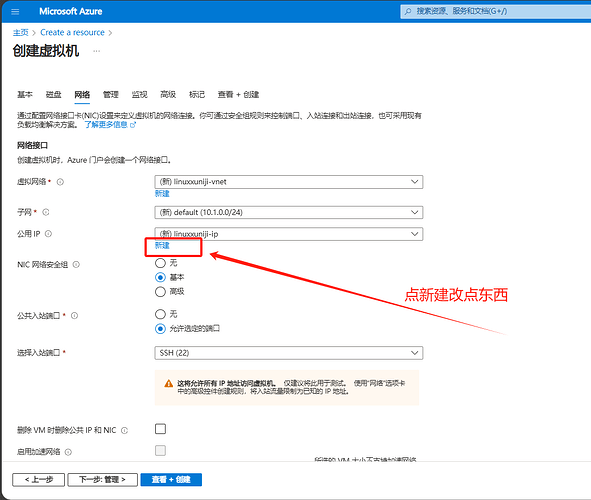Select 高级 NIC security group option

[160, 292]
